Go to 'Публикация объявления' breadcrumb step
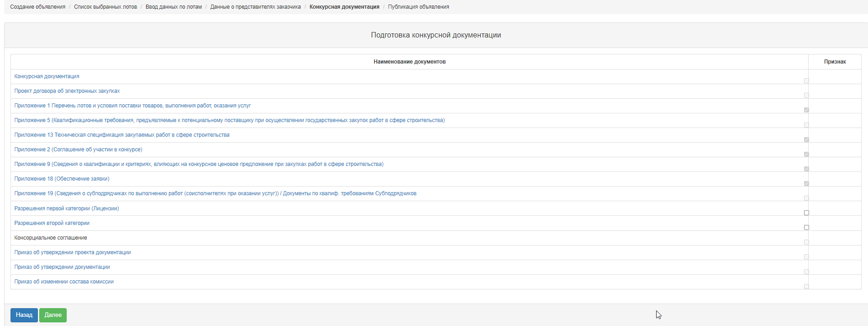The width and height of the screenshot is (868, 326). [x=418, y=7]
